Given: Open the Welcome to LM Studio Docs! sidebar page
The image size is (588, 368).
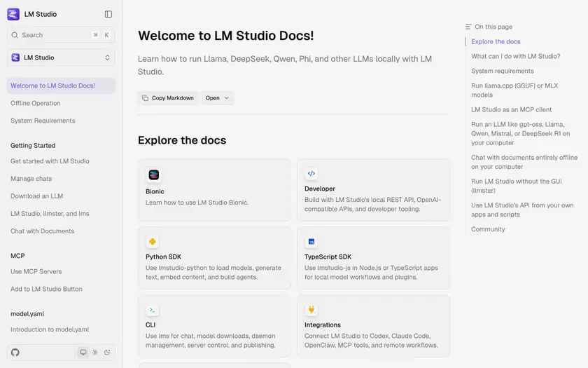Looking at the screenshot, I should point(61,86).
